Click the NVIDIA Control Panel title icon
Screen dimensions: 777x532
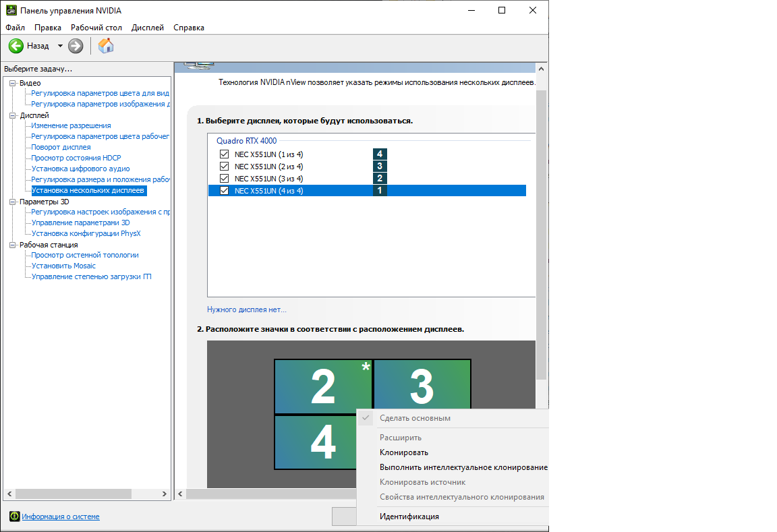(11, 10)
